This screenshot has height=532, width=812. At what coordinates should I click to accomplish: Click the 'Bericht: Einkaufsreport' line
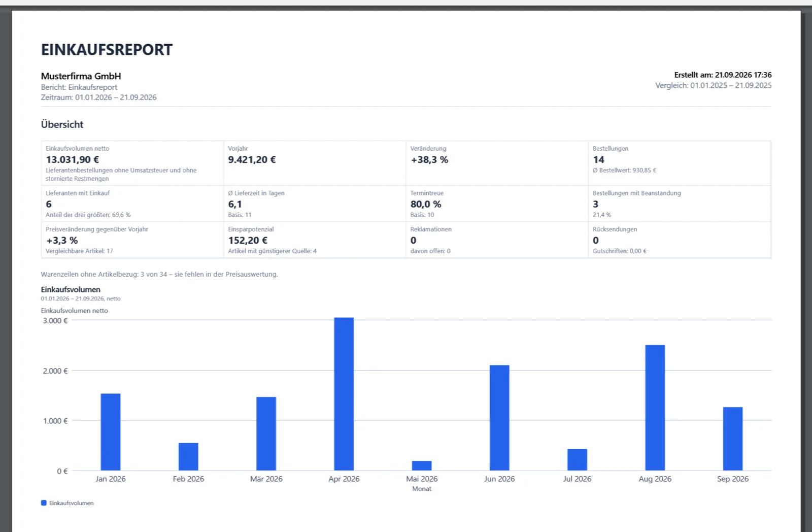click(79, 87)
